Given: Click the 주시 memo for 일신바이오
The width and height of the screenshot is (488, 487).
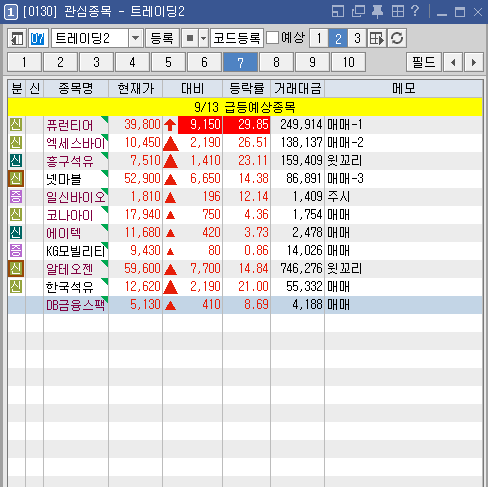Looking at the screenshot, I should pos(338,197).
